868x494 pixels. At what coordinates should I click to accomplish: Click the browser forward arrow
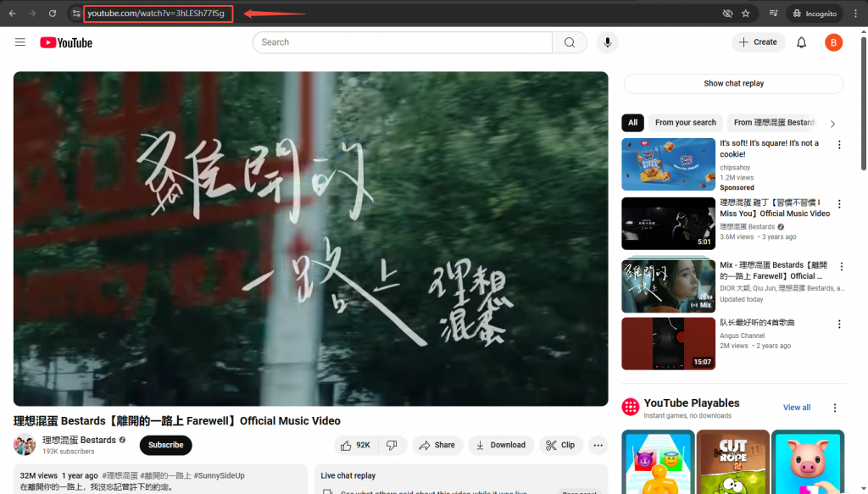(x=32, y=14)
